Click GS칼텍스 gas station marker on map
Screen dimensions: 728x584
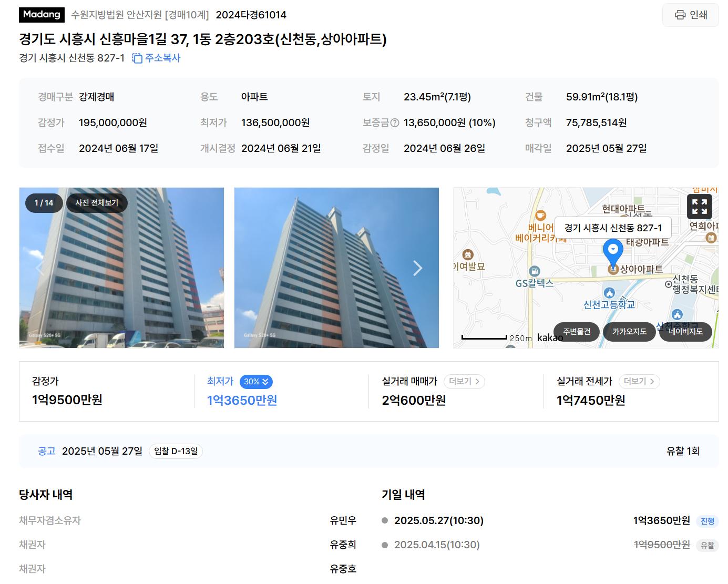coord(535,271)
